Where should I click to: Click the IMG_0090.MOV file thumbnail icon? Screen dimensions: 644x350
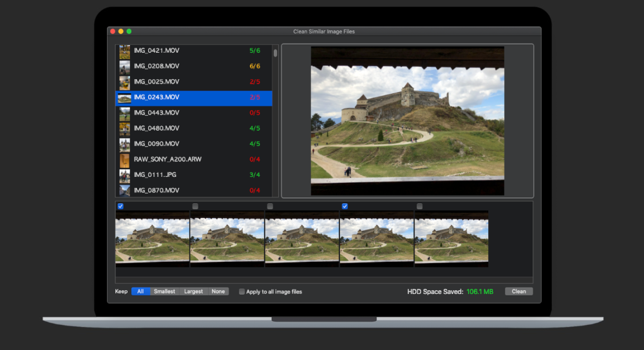(124, 144)
